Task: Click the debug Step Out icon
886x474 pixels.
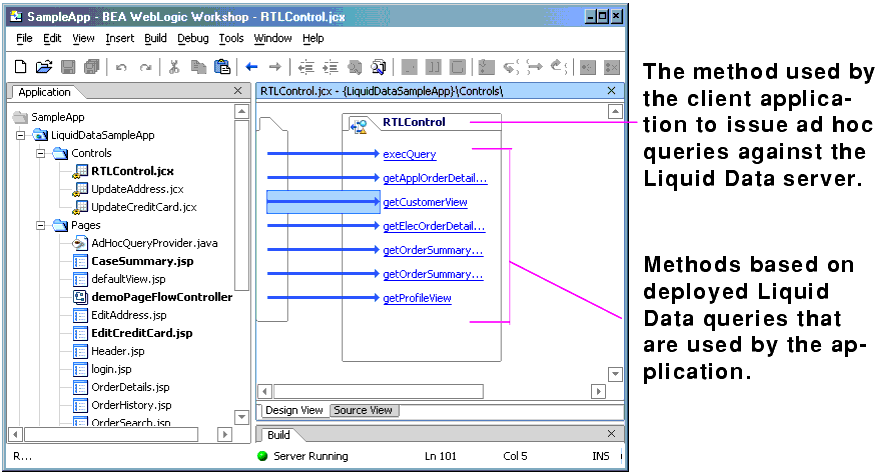Action: (558, 67)
